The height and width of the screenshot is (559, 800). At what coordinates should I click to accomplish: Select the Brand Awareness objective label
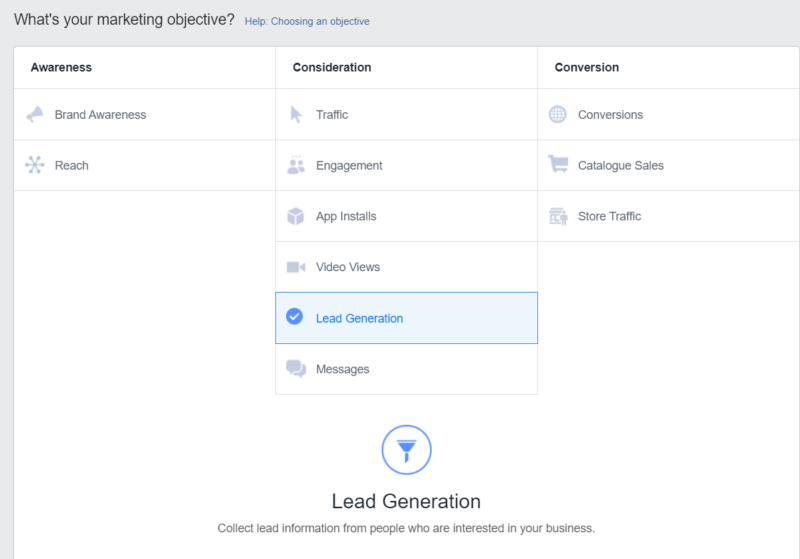pos(100,115)
